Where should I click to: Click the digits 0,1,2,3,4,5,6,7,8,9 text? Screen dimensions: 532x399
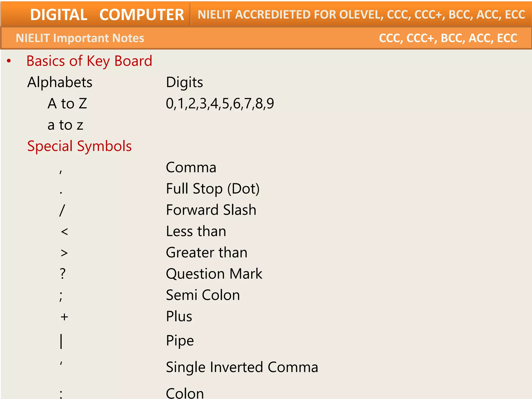click(220, 104)
